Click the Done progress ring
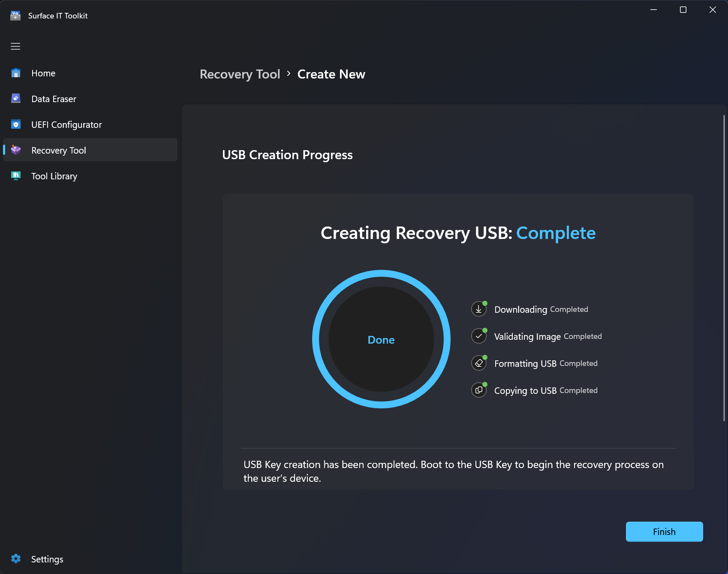The height and width of the screenshot is (574, 728). pyautogui.click(x=381, y=339)
